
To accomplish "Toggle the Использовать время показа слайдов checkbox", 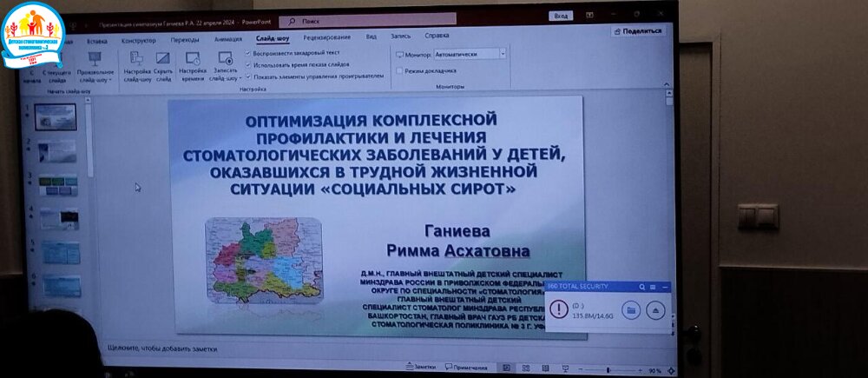I will tap(248, 64).
